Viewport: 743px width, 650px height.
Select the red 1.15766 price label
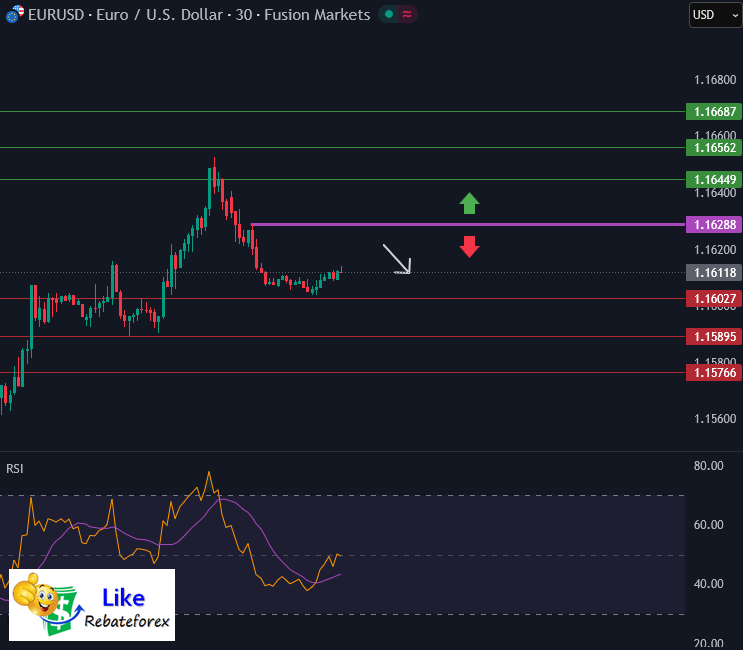coord(714,373)
